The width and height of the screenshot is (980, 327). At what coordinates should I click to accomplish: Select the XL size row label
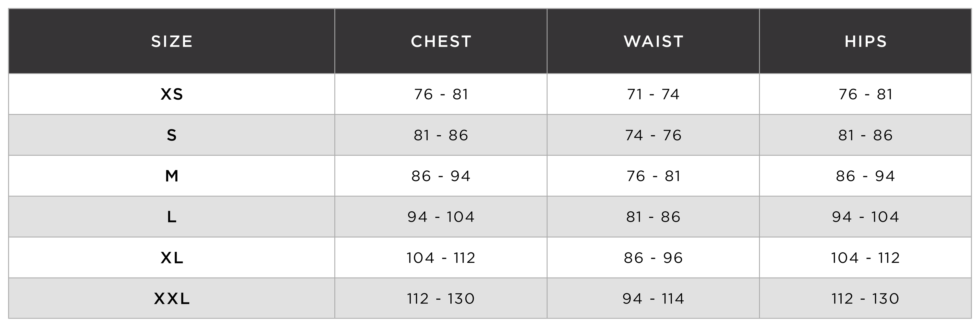(172, 258)
